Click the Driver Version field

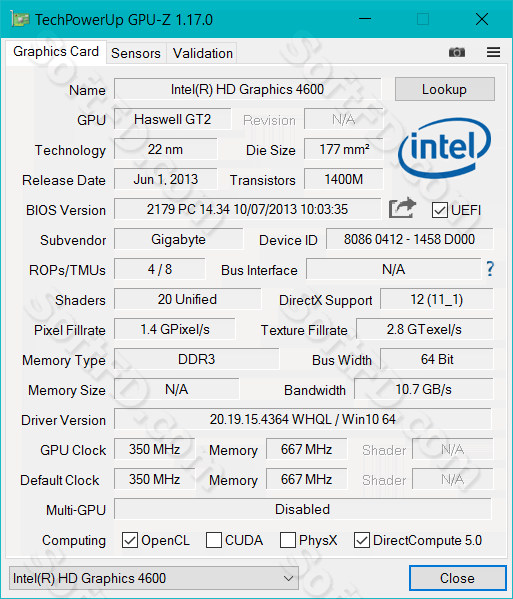click(x=303, y=419)
